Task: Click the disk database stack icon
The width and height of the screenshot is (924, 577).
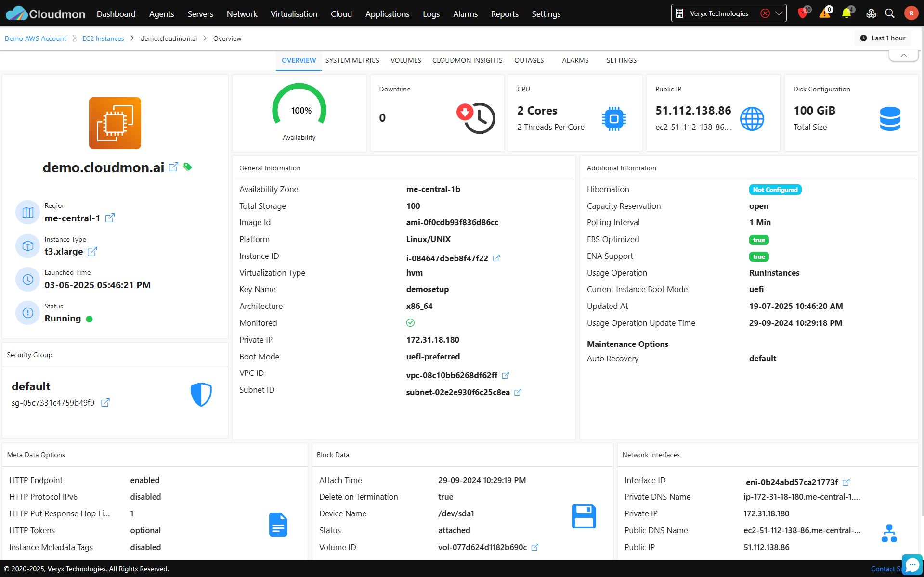Action: 890,119
